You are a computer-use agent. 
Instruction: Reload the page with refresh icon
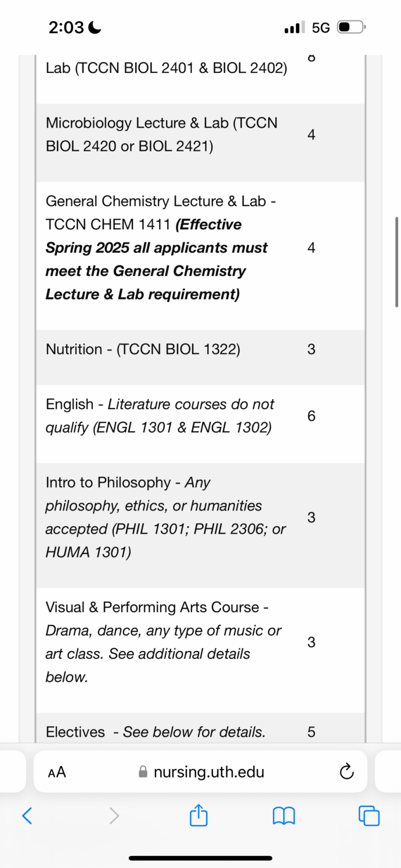pyautogui.click(x=346, y=772)
